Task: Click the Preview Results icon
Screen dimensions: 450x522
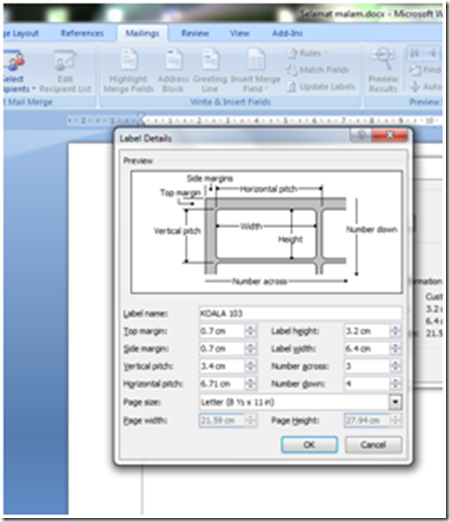Action: 383,59
